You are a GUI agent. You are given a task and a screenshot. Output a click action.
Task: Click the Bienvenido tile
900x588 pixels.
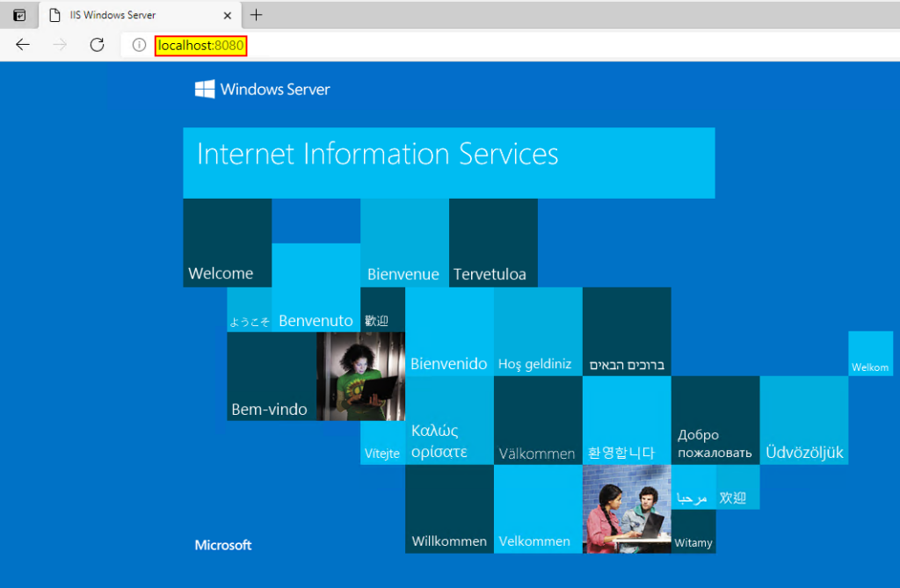click(x=449, y=332)
